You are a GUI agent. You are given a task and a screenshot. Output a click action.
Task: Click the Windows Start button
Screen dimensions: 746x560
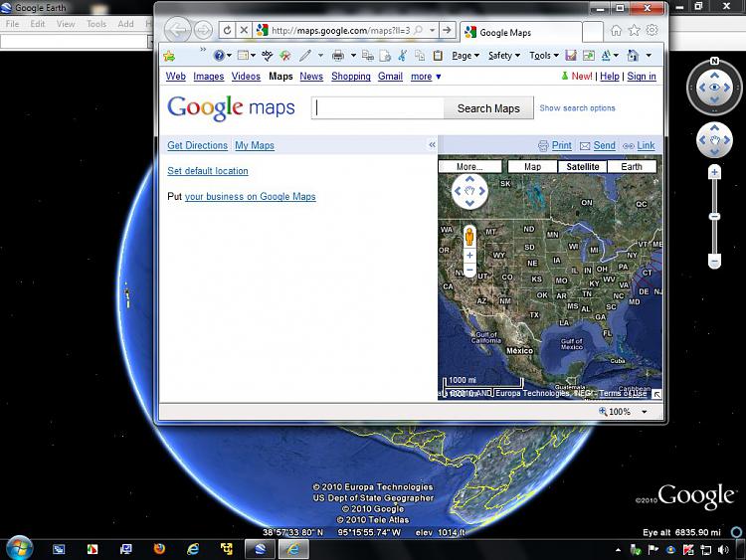(19, 548)
